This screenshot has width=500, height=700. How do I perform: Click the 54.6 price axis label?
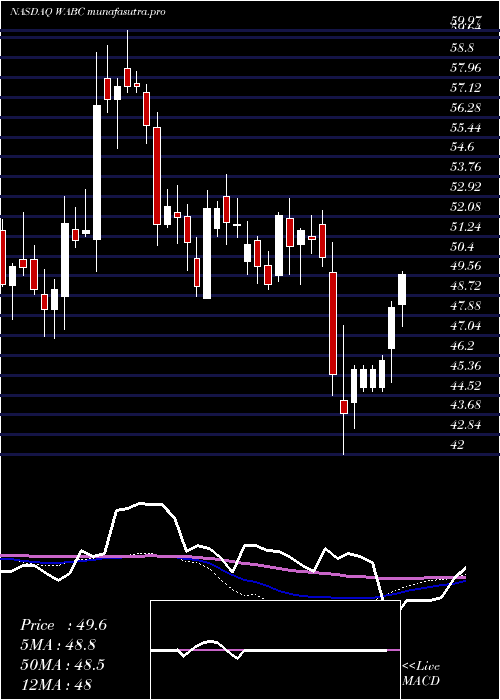coord(462,147)
